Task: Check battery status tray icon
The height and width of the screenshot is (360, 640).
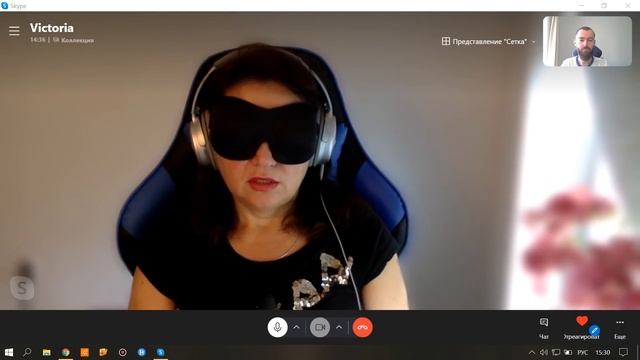Action: coord(568,352)
